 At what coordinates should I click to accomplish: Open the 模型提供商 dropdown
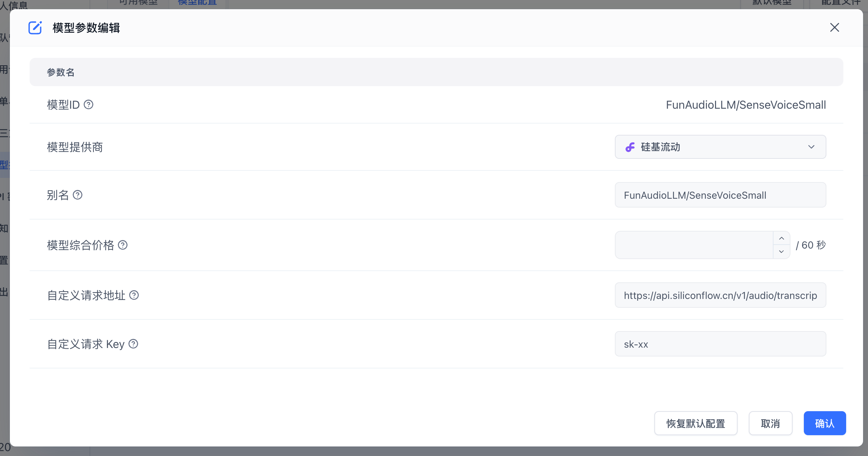720,147
